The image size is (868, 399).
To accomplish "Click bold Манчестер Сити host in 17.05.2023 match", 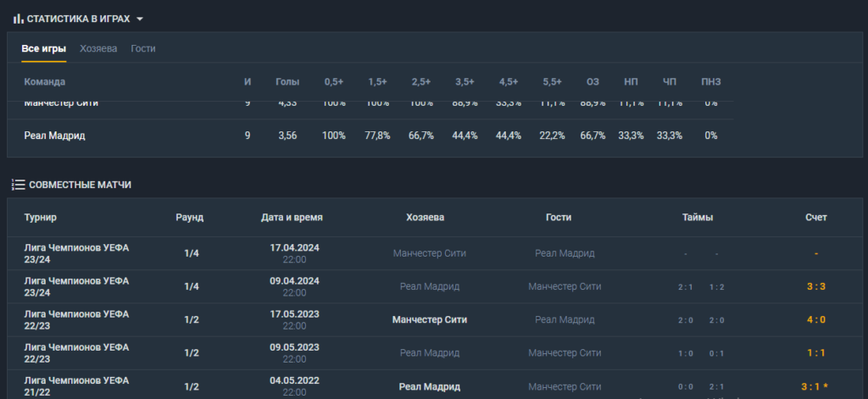I will (x=430, y=320).
